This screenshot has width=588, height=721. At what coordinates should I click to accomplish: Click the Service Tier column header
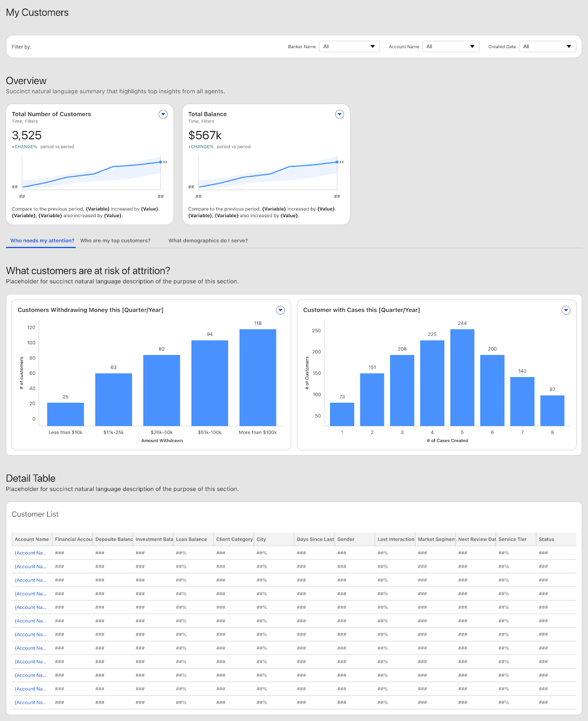tap(512, 539)
